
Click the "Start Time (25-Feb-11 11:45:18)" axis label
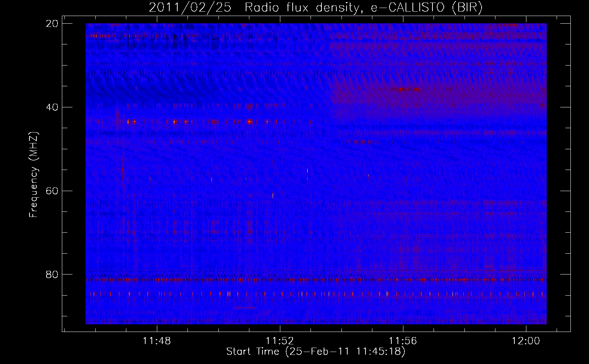(x=316, y=352)
